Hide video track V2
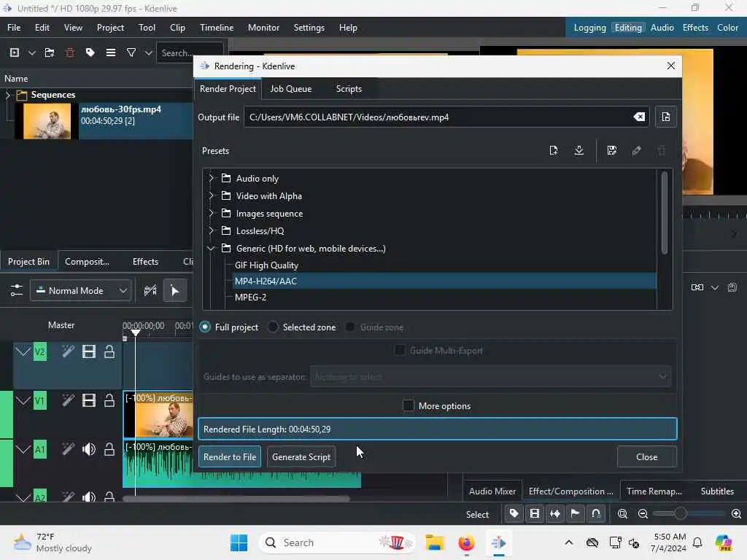 pyautogui.click(x=88, y=352)
